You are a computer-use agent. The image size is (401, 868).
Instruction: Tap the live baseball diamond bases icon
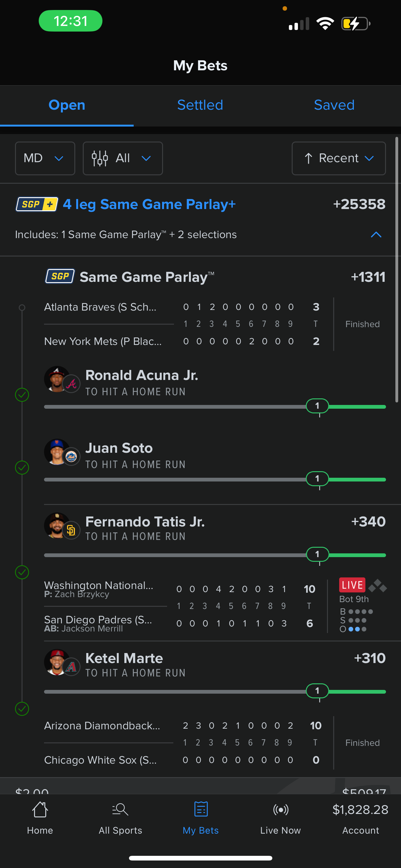378,586
